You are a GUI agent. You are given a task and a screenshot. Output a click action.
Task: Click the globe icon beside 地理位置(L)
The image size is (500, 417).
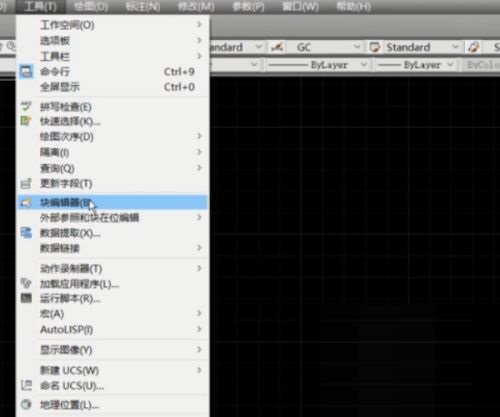click(26, 405)
